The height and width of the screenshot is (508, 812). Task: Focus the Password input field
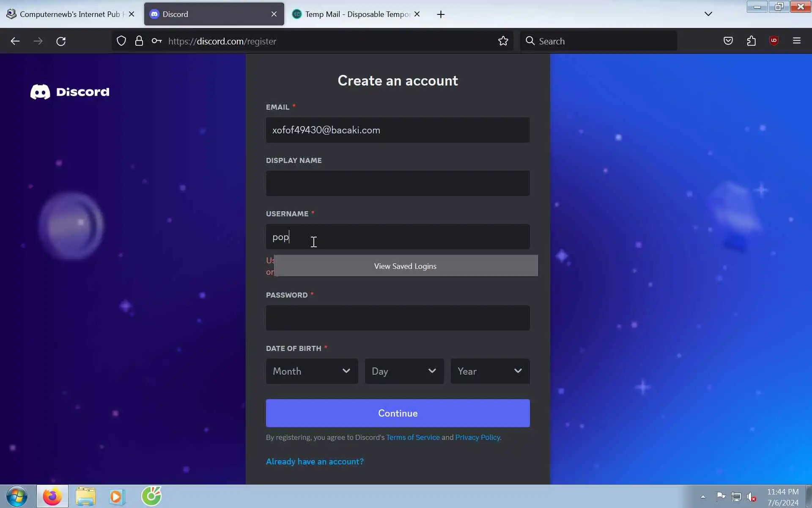tap(398, 318)
